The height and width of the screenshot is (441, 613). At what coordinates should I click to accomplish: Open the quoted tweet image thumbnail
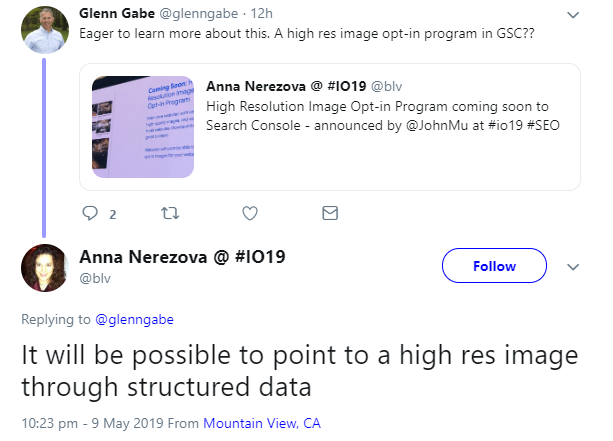tap(143, 127)
